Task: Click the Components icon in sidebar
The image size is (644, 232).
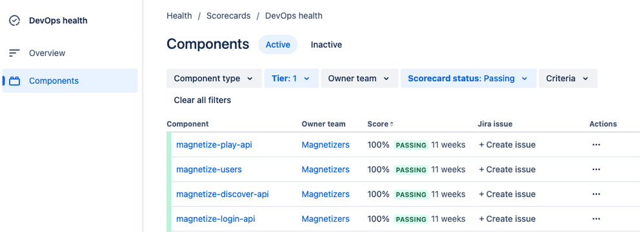Action: (14, 81)
